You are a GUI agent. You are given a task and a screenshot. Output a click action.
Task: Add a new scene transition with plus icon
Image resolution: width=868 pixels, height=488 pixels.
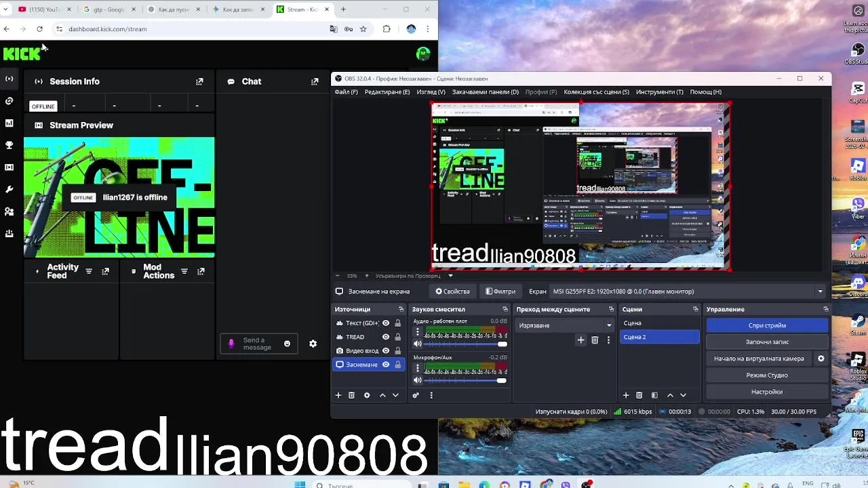(x=580, y=340)
